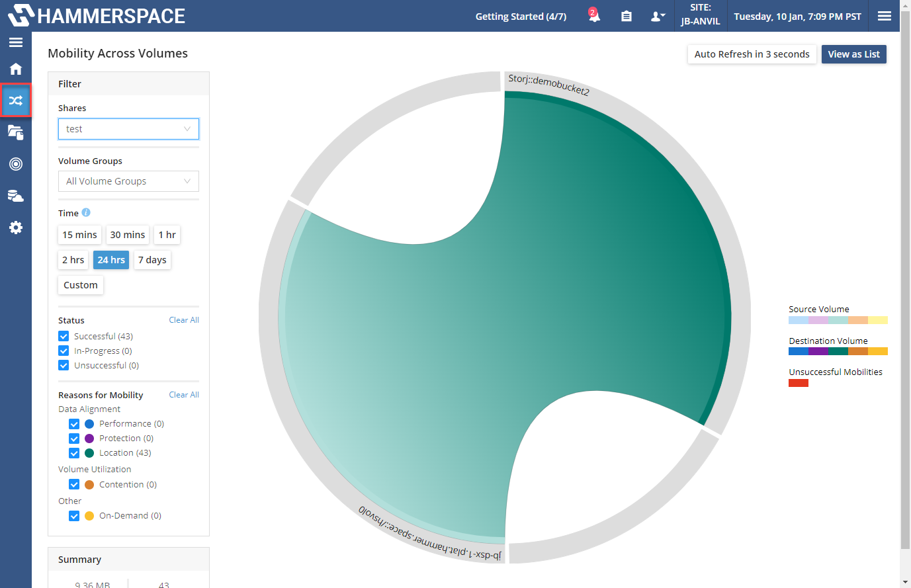Click the orange Contention color dot
The width and height of the screenshot is (911, 588).
click(x=89, y=484)
